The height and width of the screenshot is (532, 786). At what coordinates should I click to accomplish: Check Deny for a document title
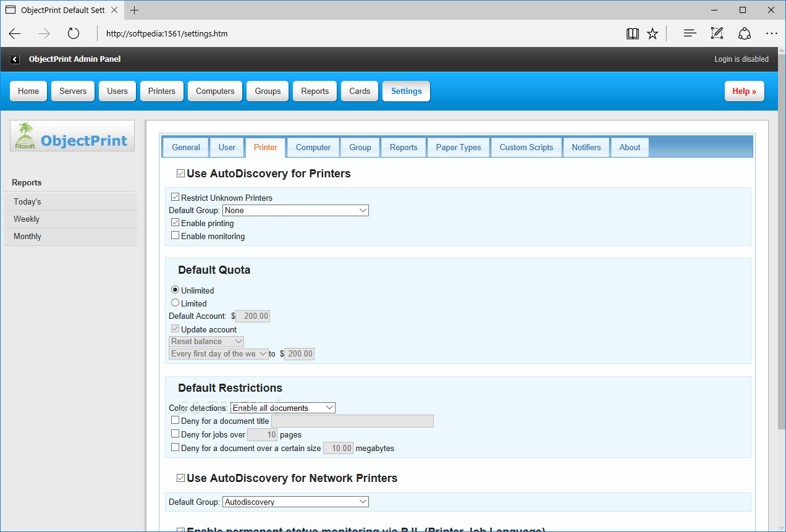pyautogui.click(x=175, y=420)
